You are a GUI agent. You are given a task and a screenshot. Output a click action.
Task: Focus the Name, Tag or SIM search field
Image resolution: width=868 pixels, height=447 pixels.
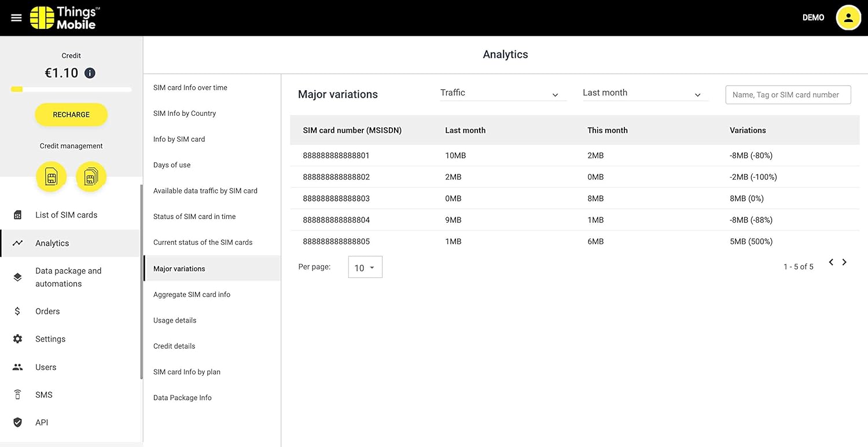coord(788,95)
